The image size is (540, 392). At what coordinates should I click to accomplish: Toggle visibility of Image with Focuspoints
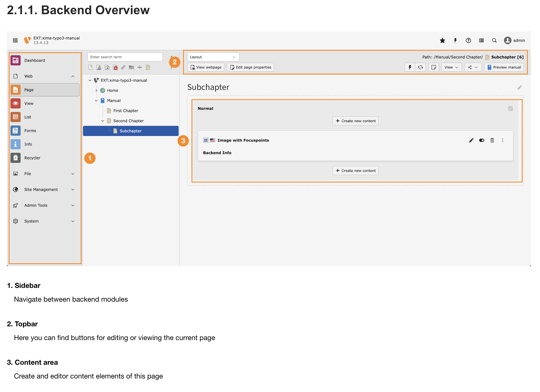point(482,140)
